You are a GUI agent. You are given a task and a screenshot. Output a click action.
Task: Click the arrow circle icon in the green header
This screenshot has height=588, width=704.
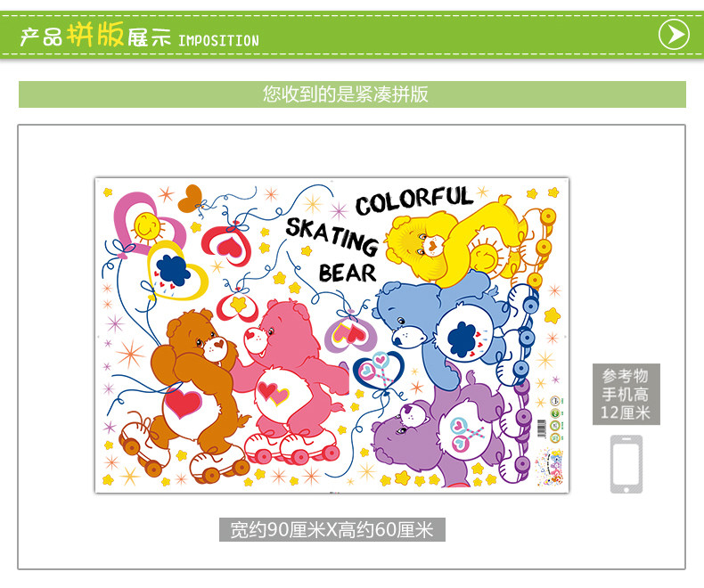pos(674,34)
